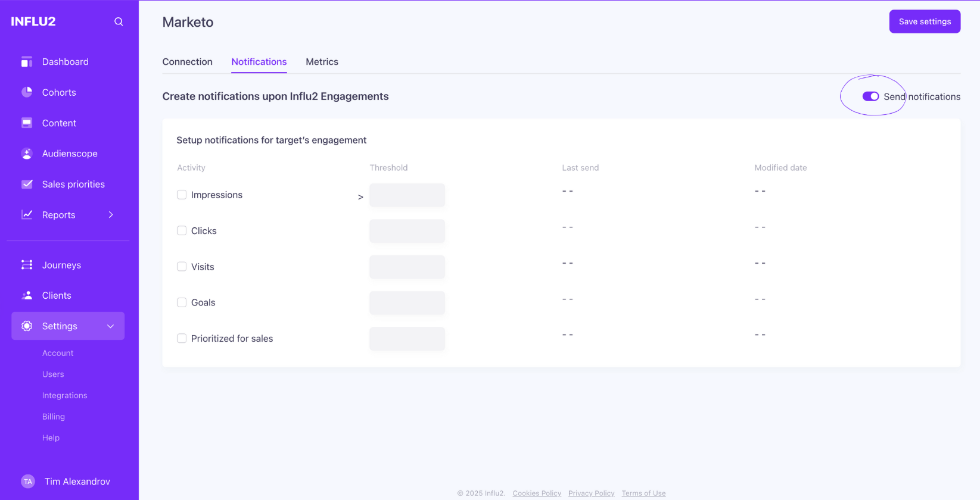Click the Last send column header
The width and height of the screenshot is (980, 500).
click(x=580, y=168)
